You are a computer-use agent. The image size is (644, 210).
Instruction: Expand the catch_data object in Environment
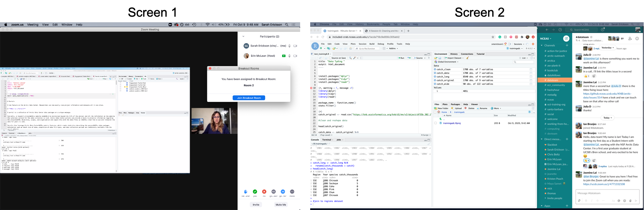pyautogui.click(x=435, y=73)
